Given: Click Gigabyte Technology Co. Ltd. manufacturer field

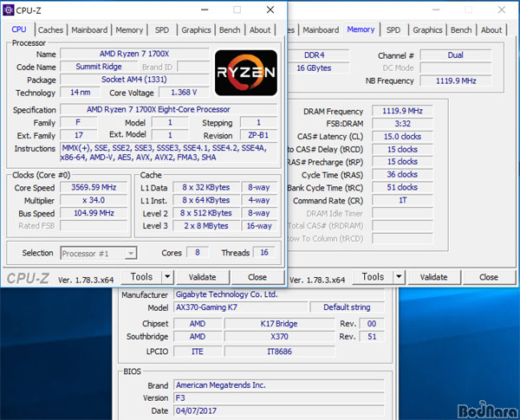Looking at the screenshot, I should click(x=279, y=294).
